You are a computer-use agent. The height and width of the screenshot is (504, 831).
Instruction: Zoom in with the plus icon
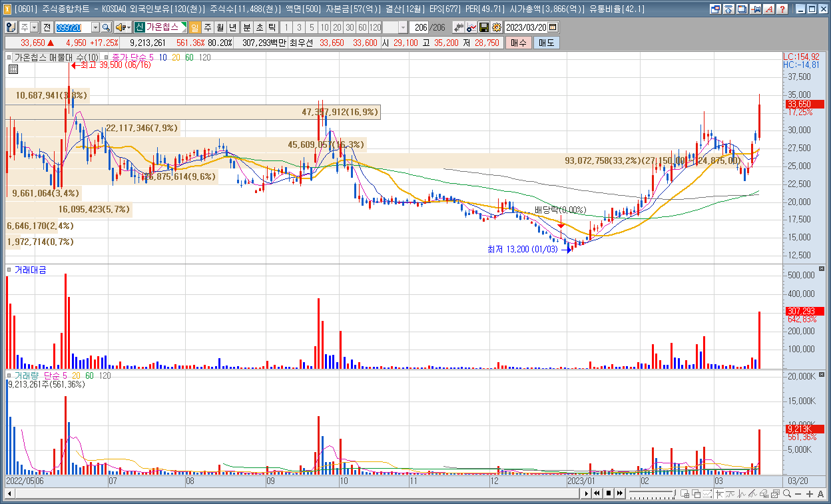click(x=809, y=493)
